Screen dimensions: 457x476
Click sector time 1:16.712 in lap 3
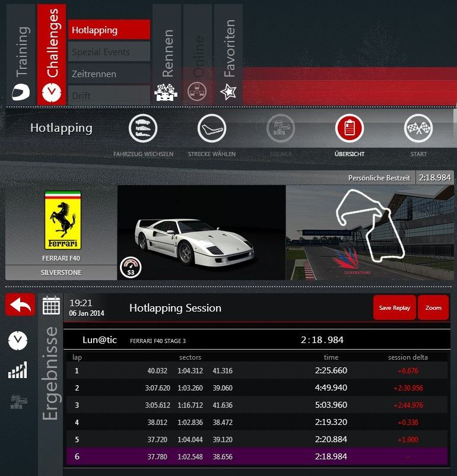[x=190, y=405]
